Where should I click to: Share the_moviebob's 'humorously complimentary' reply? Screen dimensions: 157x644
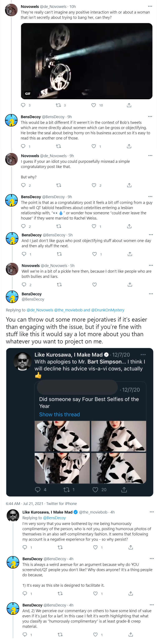[x=131, y=547]
